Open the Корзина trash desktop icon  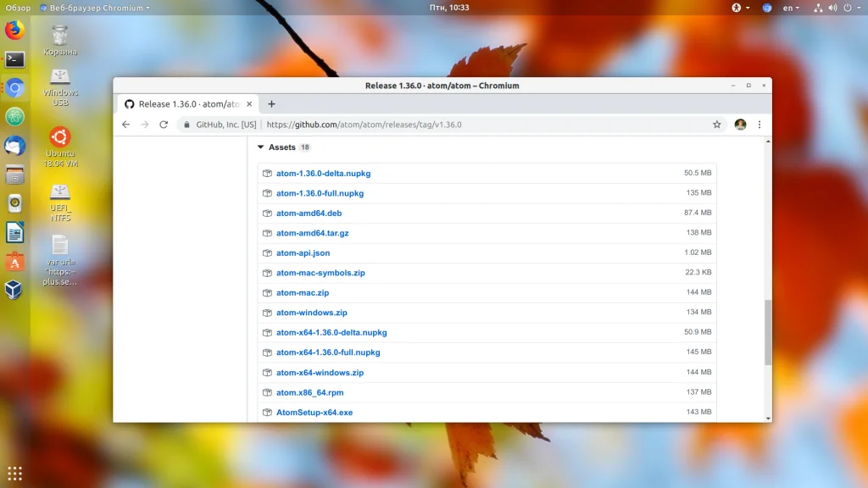pyautogui.click(x=60, y=41)
